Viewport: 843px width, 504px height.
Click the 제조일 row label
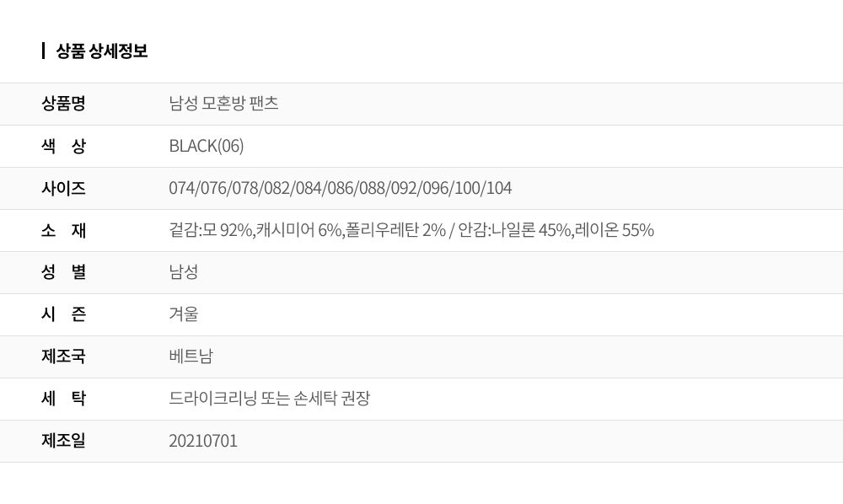point(63,441)
